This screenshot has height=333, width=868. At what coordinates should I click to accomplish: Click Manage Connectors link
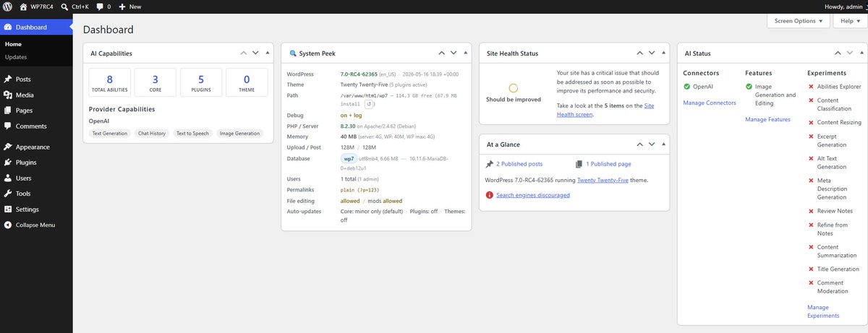(x=710, y=103)
